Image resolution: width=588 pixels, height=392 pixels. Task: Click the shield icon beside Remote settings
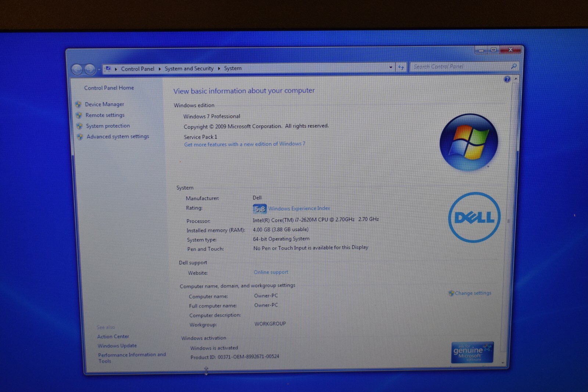[79, 115]
